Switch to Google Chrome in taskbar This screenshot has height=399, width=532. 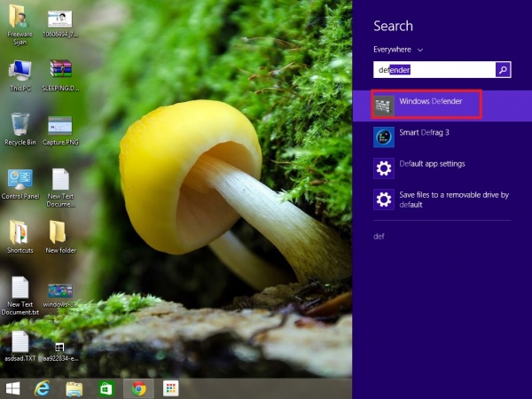(137, 388)
